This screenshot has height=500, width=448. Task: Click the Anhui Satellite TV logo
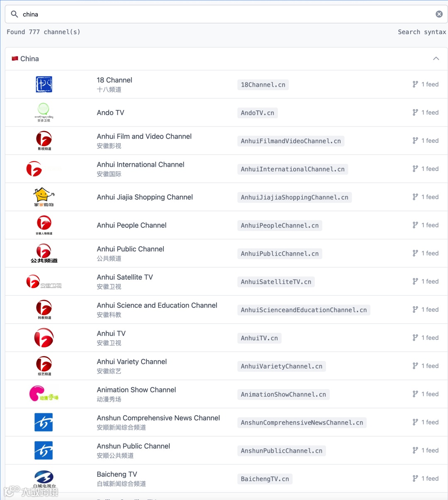(x=44, y=282)
